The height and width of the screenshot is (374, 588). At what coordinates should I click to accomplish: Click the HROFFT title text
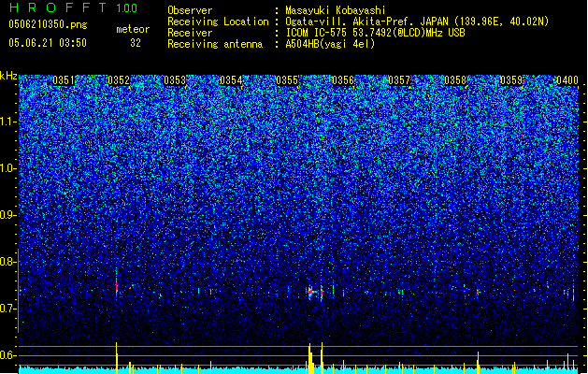[x=58, y=7]
